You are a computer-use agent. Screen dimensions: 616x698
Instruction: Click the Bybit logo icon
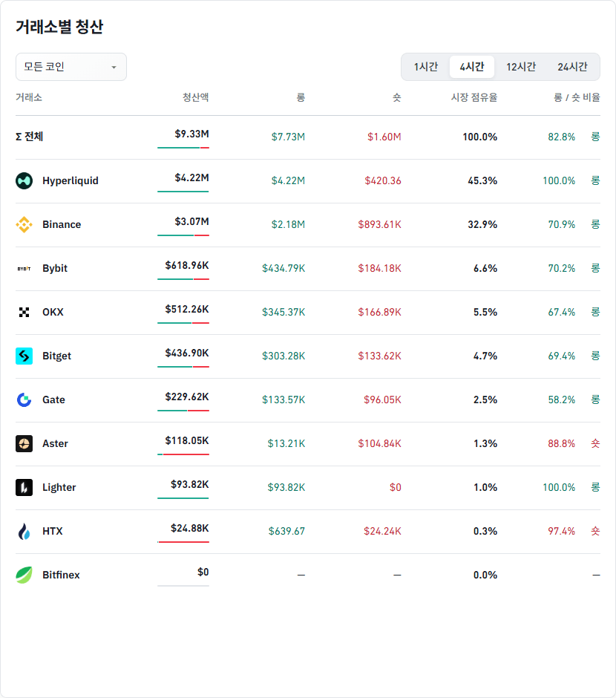click(x=24, y=268)
